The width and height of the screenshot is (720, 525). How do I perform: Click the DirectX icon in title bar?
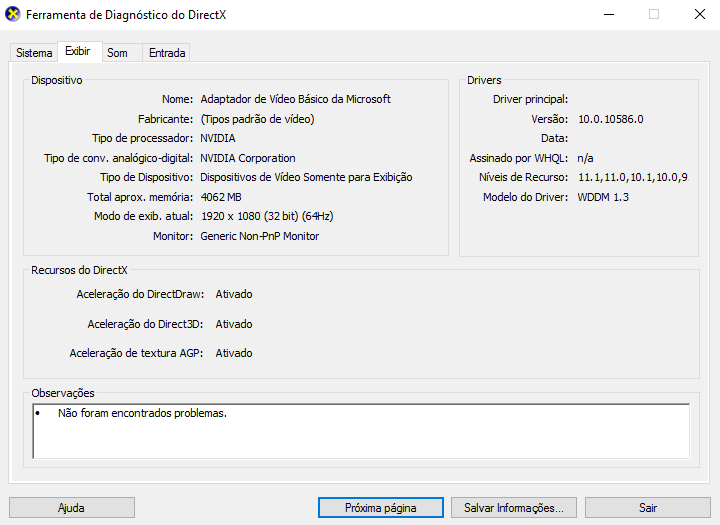tap(13, 14)
